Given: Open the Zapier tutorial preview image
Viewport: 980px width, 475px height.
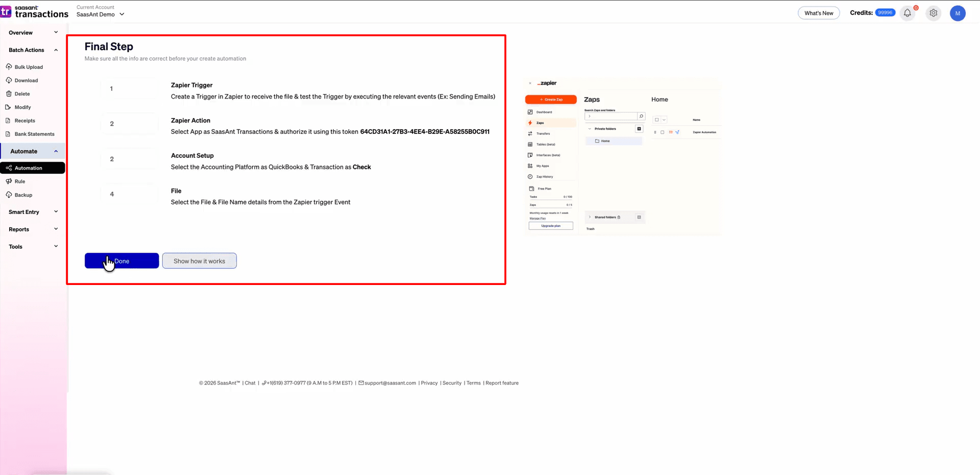Looking at the screenshot, I should coord(623,157).
